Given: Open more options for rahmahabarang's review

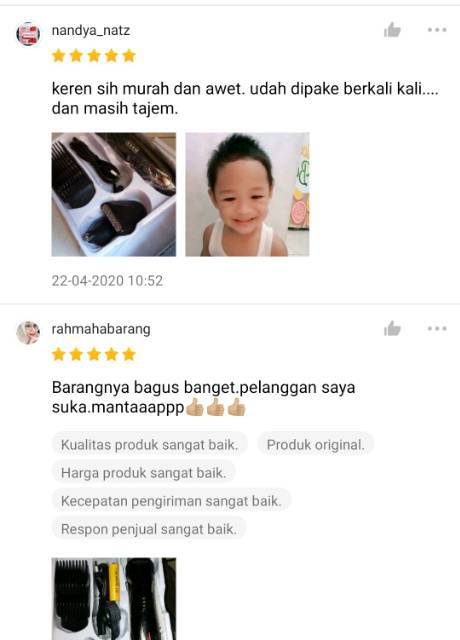Looking at the screenshot, I should click(x=437, y=329).
